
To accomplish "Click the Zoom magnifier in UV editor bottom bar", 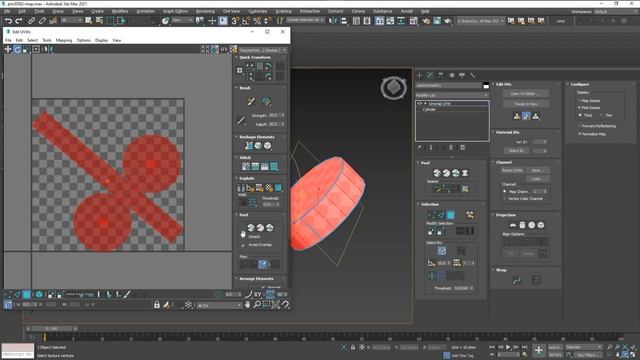I will pyautogui.click(x=257, y=304).
